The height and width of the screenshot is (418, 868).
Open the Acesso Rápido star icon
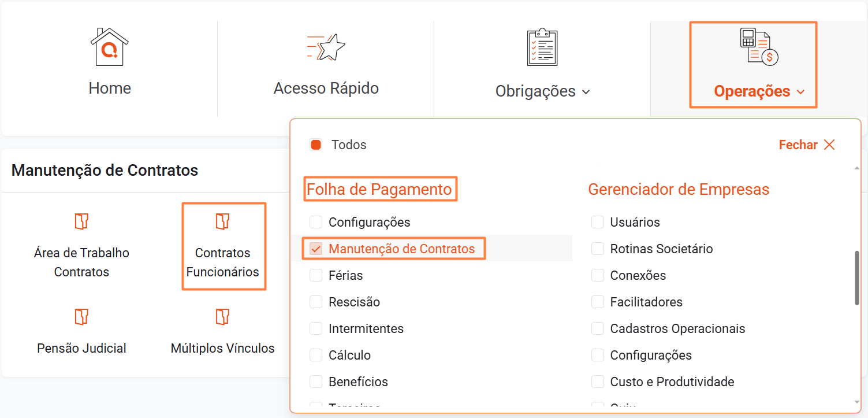pos(326,47)
